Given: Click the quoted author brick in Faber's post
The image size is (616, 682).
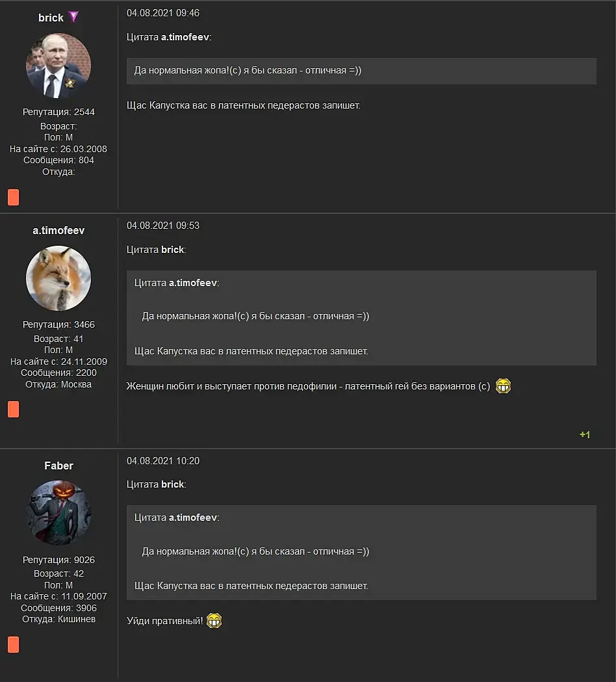Looking at the screenshot, I should [173, 484].
